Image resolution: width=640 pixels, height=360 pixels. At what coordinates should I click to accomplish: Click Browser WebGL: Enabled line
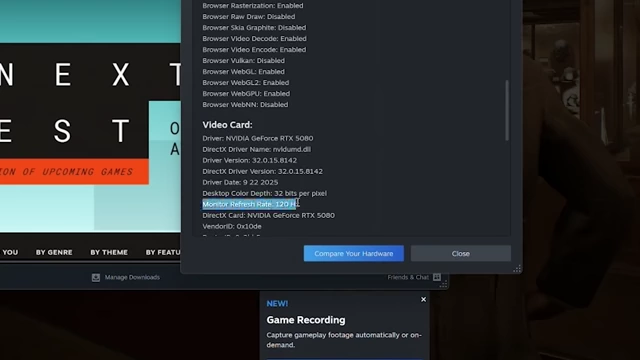coord(243,72)
